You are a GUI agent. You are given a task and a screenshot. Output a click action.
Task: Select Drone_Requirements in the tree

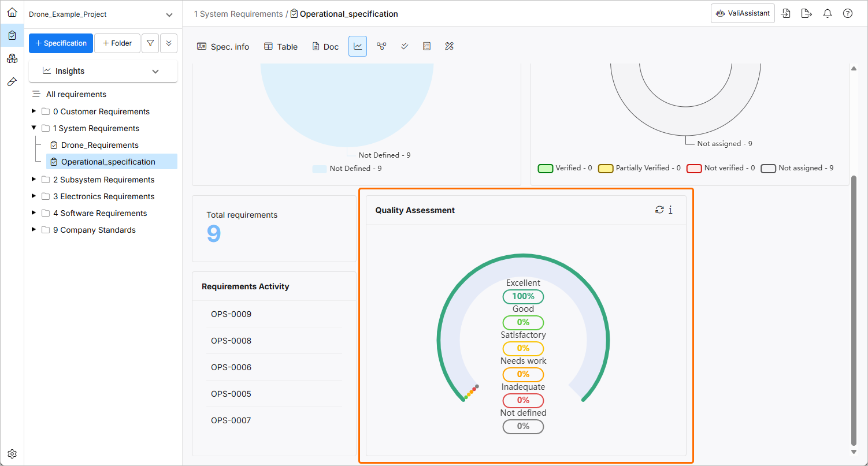pyautogui.click(x=100, y=145)
